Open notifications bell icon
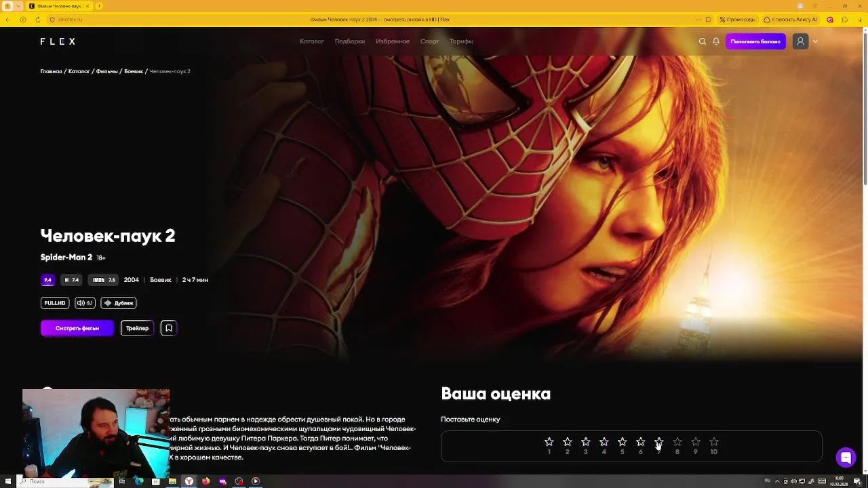The height and width of the screenshot is (488, 868). [x=716, y=41]
